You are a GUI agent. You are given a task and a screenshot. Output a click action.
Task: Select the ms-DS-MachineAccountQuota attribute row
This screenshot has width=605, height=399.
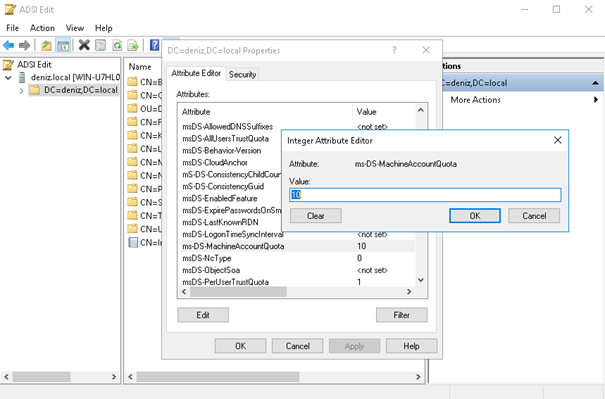pyautogui.click(x=298, y=246)
